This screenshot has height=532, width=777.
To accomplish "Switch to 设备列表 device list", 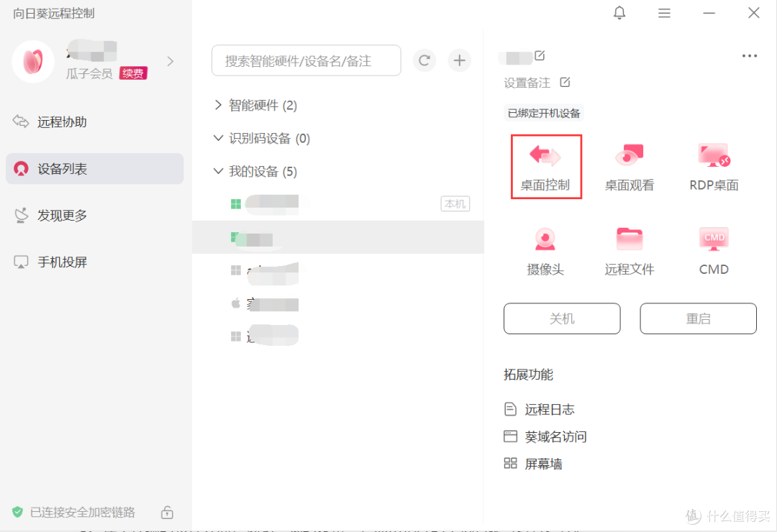I will [x=95, y=169].
